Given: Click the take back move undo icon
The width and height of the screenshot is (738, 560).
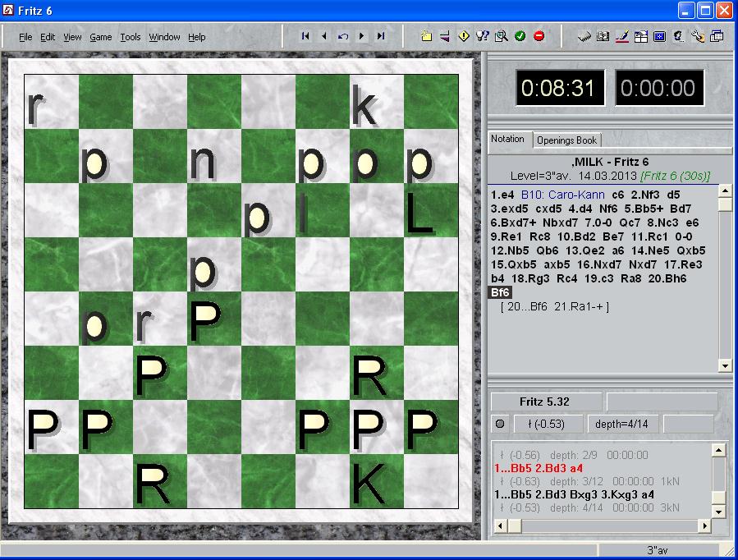Looking at the screenshot, I should pos(342,36).
